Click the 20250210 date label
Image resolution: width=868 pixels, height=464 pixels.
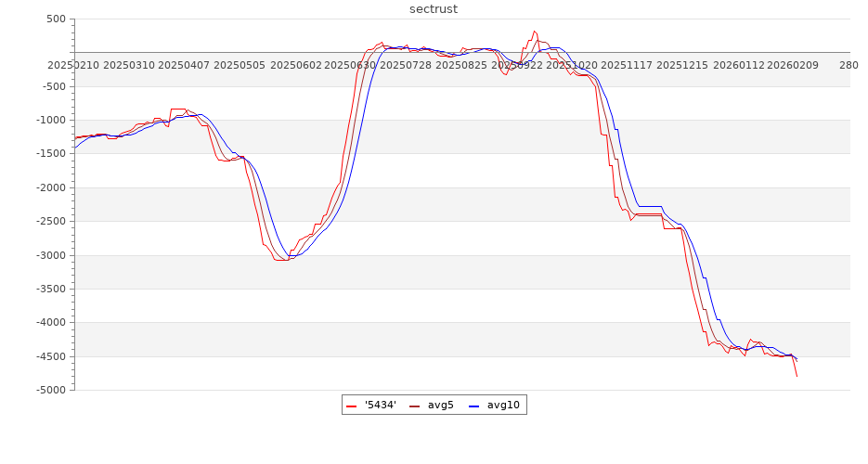73,66
